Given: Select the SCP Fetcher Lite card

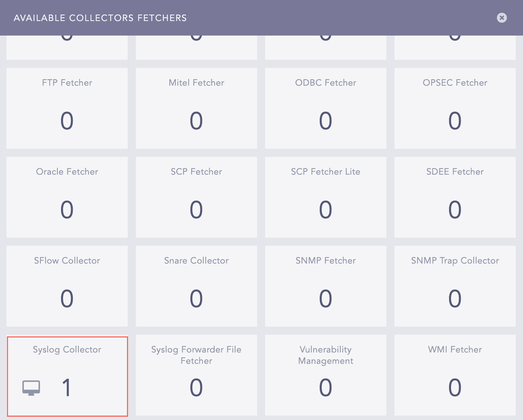Looking at the screenshot, I should (x=326, y=197).
